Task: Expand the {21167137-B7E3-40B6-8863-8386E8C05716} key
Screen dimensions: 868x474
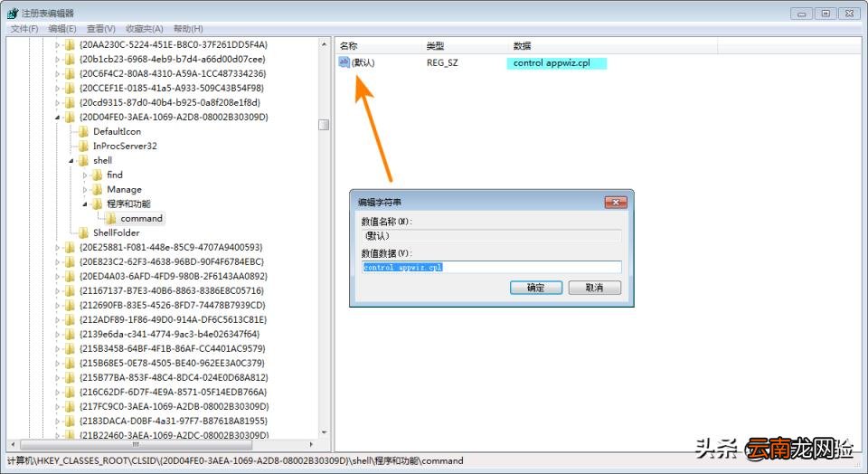Action: coord(57,290)
